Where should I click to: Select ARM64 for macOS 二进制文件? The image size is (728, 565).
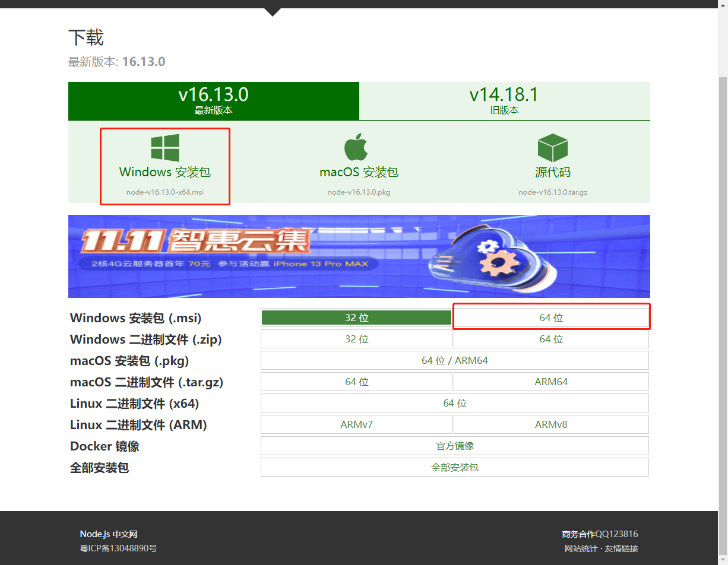click(x=551, y=382)
